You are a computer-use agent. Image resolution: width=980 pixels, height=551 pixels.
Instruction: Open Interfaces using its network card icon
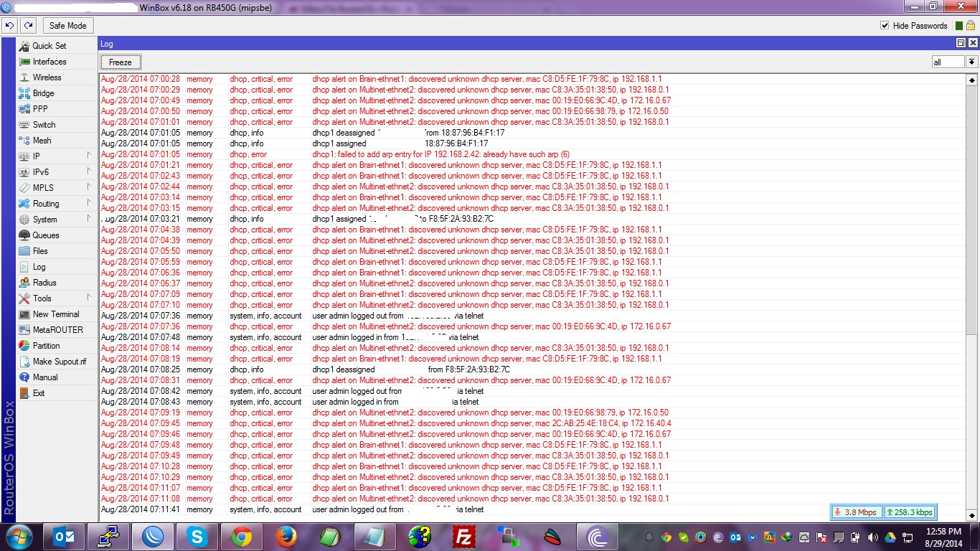(24, 61)
